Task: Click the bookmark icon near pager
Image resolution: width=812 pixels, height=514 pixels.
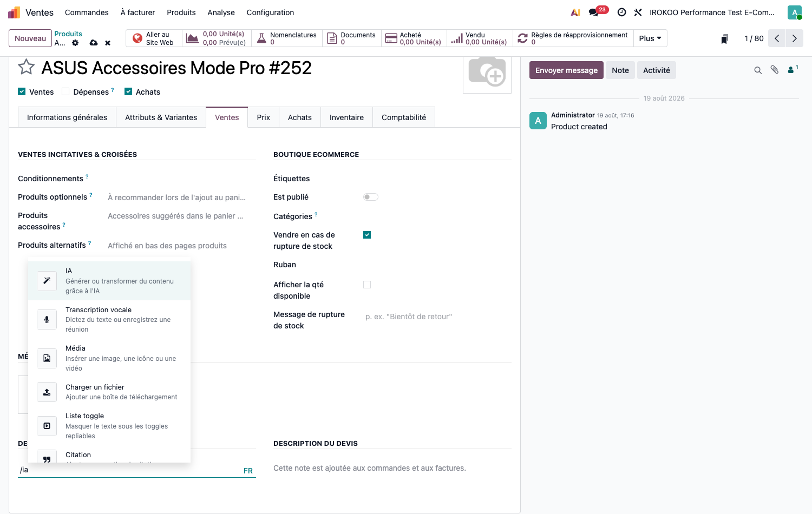Action: point(724,39)
